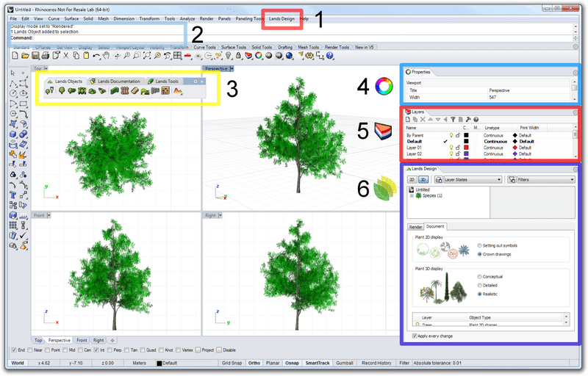This screenshot has width=588, height=376.
Task: Click the blue Render sphere icon
Action: [289, 56]
